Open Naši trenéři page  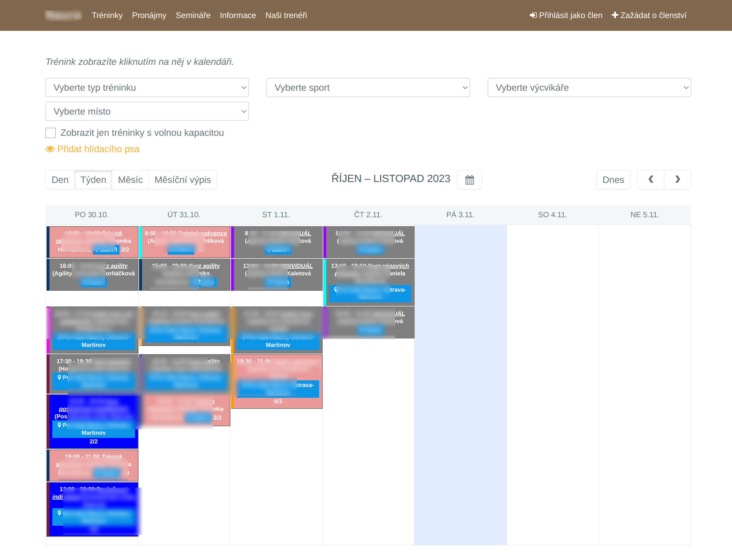click(286, 15)
